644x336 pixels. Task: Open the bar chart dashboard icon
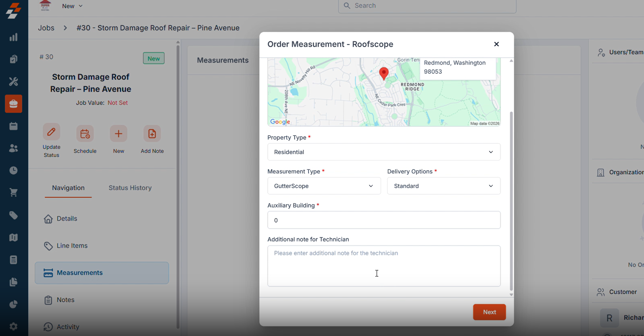coord(13,37)
